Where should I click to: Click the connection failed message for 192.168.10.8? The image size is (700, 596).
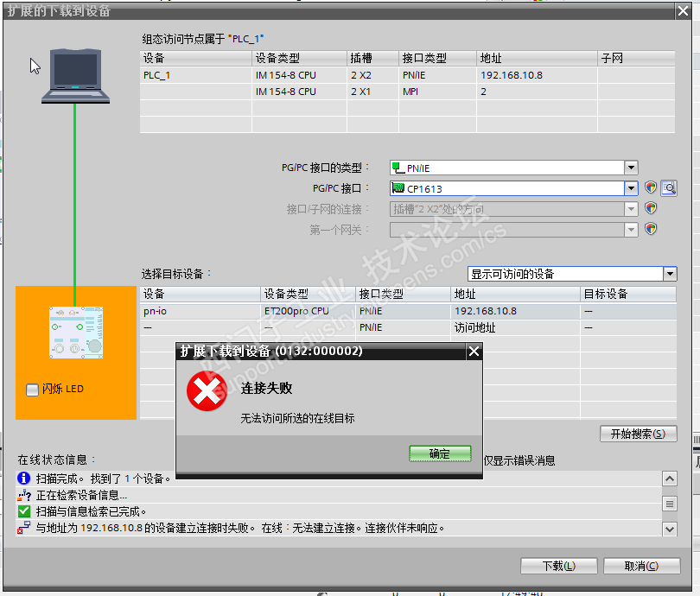tap(240, 528)
